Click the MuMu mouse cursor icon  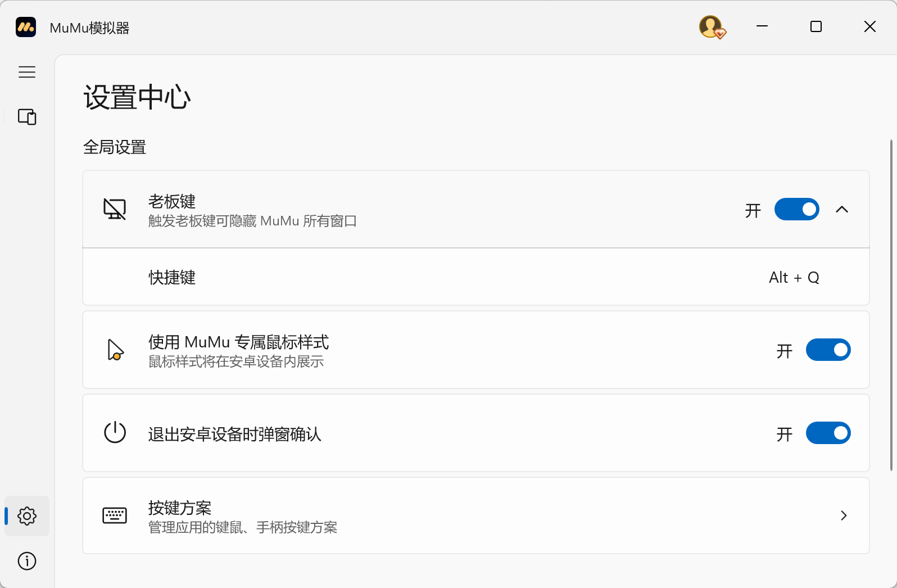coord(115,350)
